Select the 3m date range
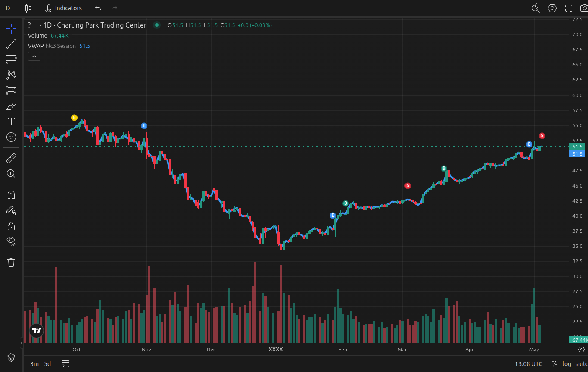 coord(34,364)
